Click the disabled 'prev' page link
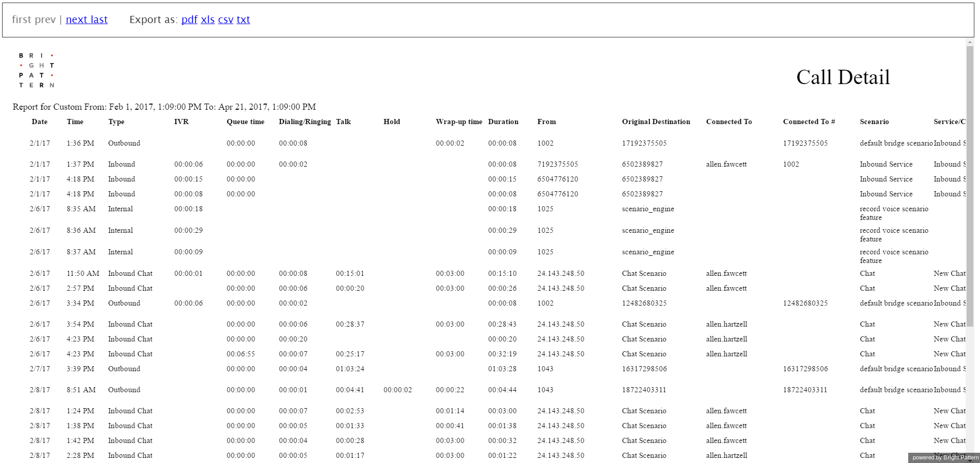 pyautogui.click(x=45, y=19)
